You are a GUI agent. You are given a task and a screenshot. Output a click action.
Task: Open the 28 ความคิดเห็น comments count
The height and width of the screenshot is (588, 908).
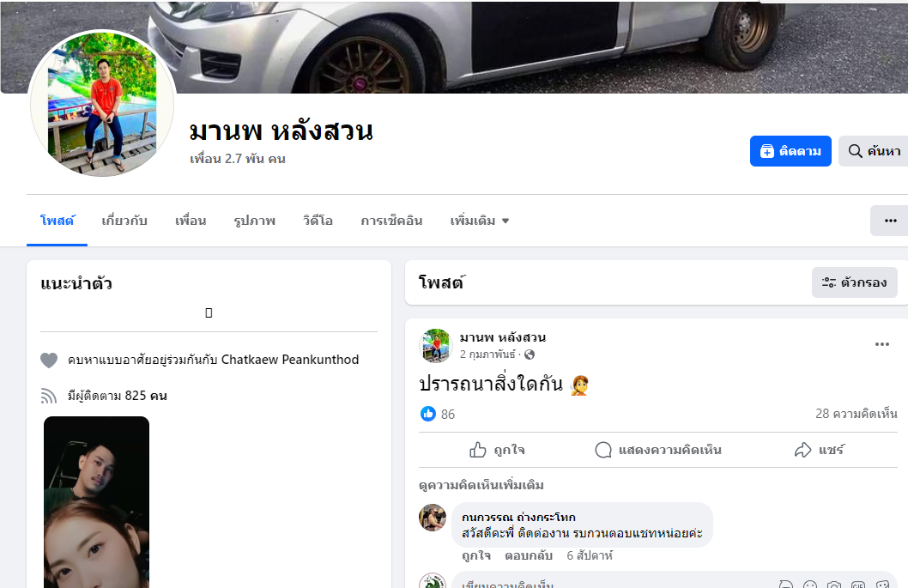pyautogui.click(x=856, y=414)
